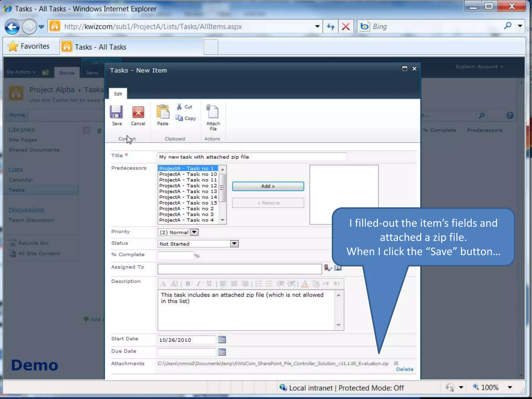Click Delete attachment link
This screenshot has width=532, height=399.
point(404,369)
